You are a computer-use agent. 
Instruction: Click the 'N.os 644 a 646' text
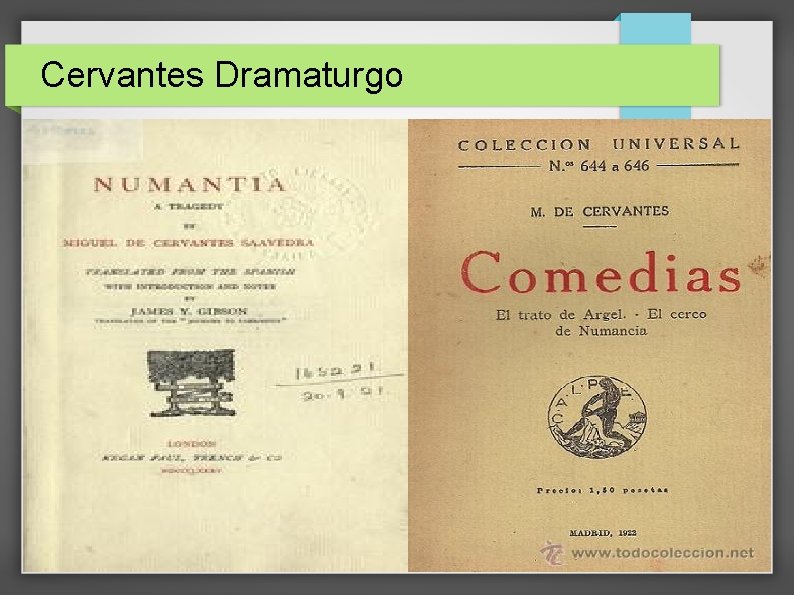(599, 166)
